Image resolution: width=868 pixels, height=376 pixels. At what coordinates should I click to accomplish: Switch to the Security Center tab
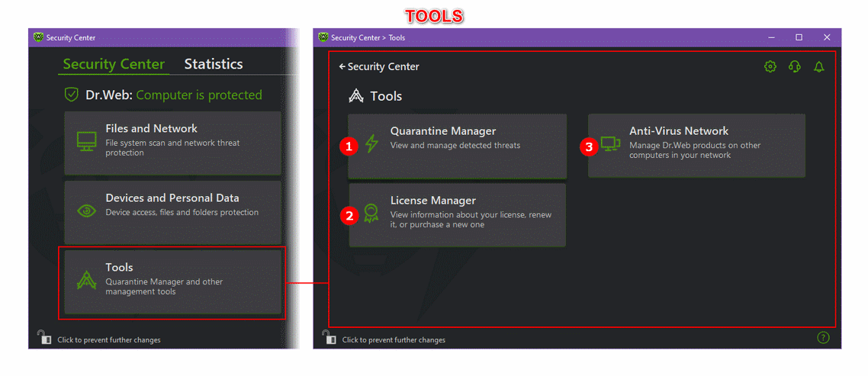[x=114, y=63]
